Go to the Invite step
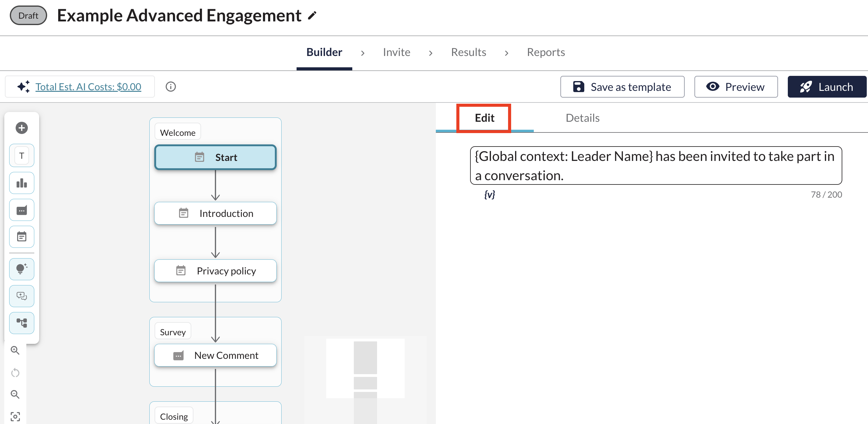This screenshot has width=868, height=424. (397, 53)
